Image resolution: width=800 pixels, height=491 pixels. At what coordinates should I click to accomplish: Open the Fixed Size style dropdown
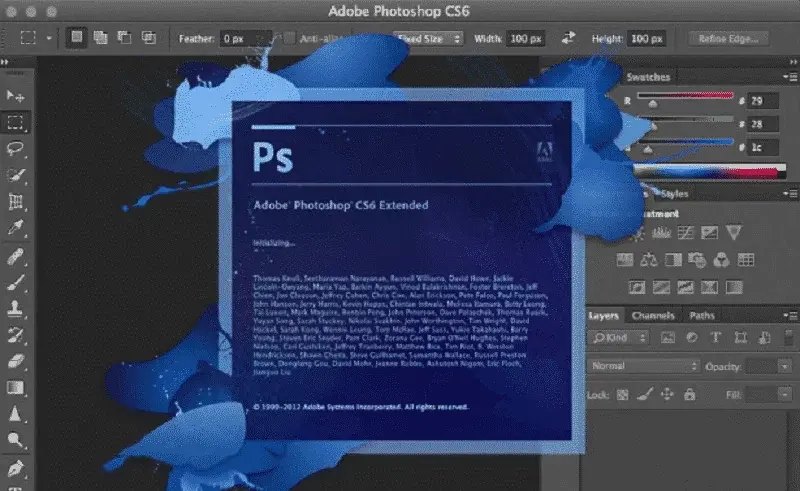click(x=428, y=38)
